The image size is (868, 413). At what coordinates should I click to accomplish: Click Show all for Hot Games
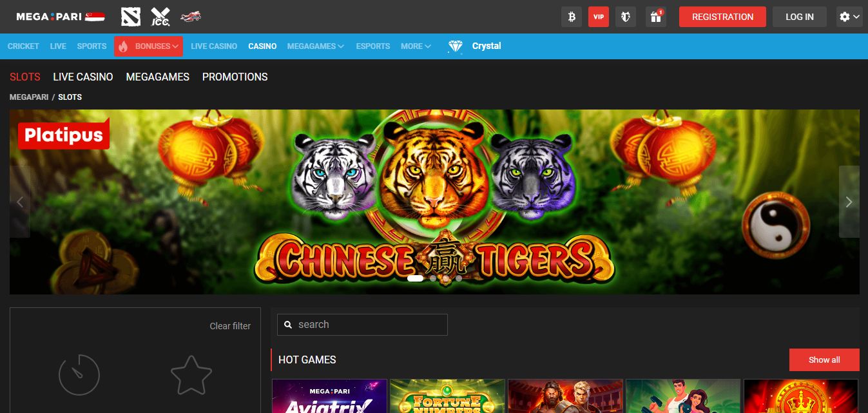(824, 360)
